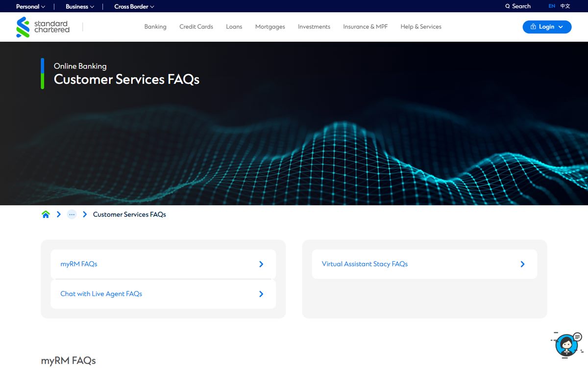Viewport: 588px width, 368px height.
Task: Open the Cross Border dropdown
Action: click(134, 6)
